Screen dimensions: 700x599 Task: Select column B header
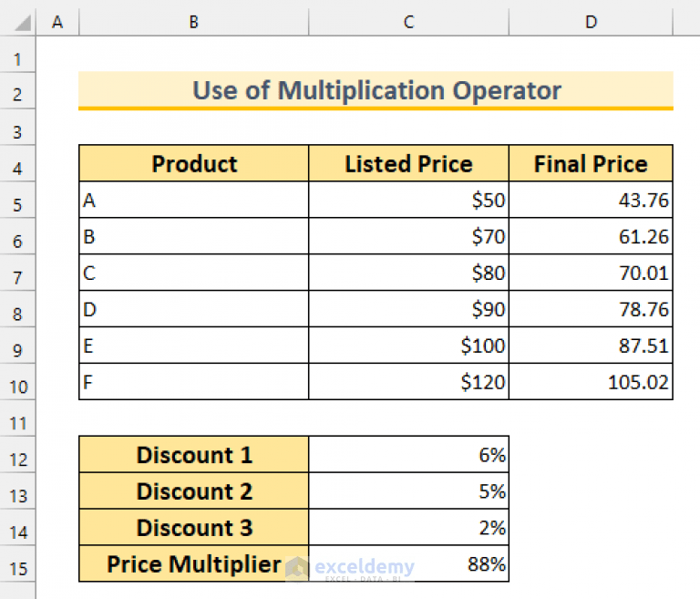194,22
